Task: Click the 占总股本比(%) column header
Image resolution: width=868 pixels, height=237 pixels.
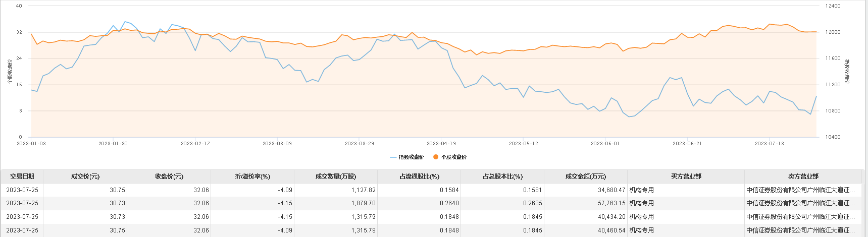Action: tap(502, 176)
